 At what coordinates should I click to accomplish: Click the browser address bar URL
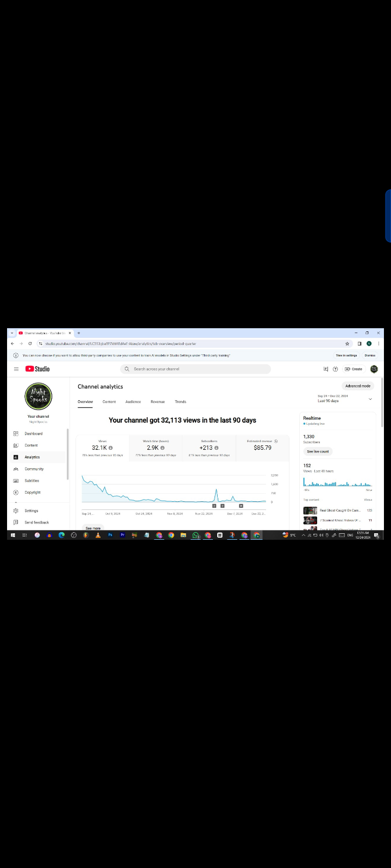point(121,343)
